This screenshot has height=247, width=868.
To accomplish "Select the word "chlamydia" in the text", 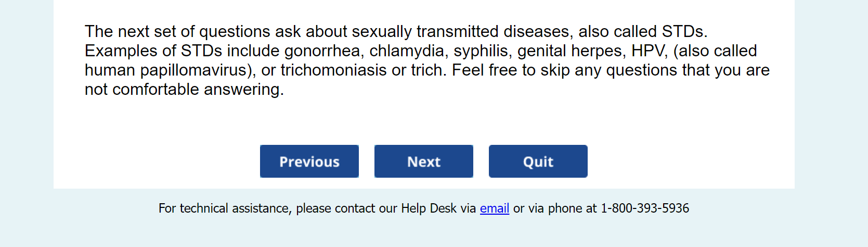I will (407, 51).
